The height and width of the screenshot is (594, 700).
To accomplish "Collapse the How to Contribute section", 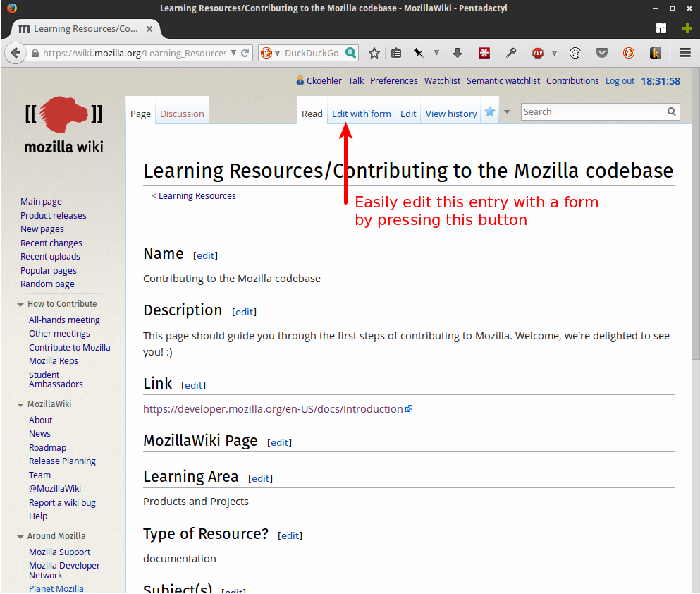I will coord(20,305).
